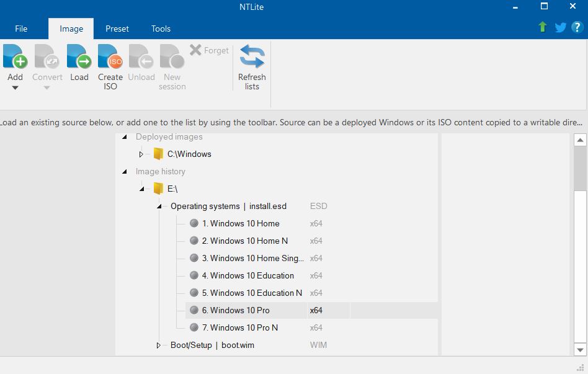Click the scrollbar down arrow
This screenshot has height=374, width=588.
(580, 350)
